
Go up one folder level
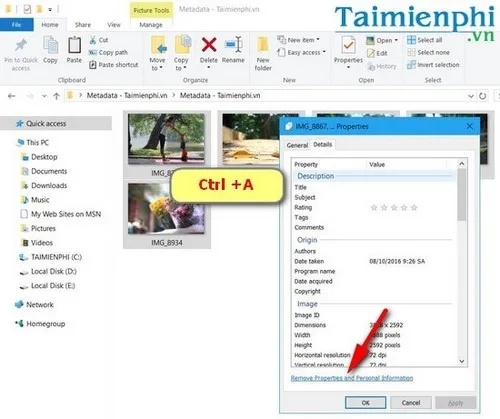click(56, 96)
